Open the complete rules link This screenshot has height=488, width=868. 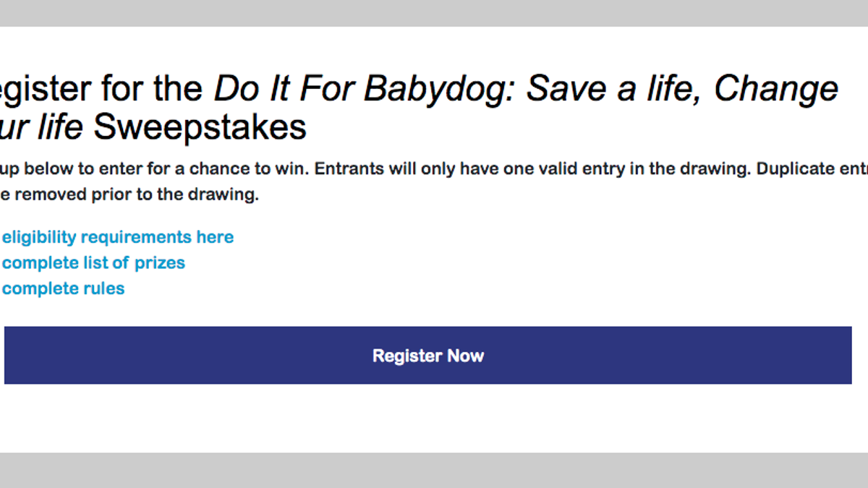click(63, 288)
